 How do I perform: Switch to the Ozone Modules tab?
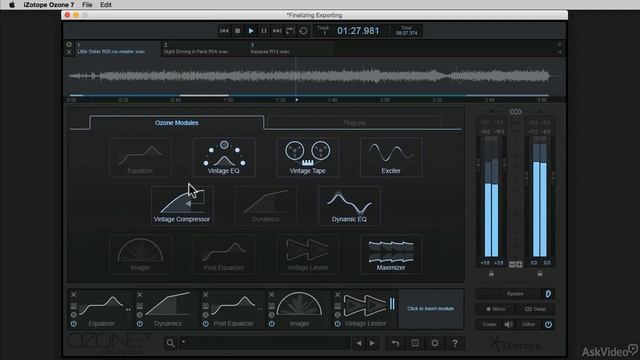(x=176, y=123)
